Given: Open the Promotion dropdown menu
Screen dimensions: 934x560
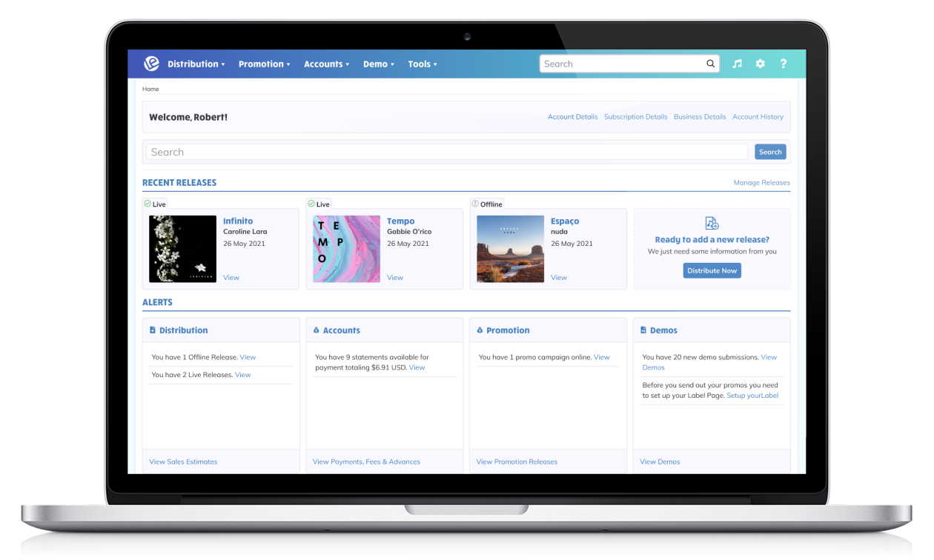Looking at the screenshot, I should point(264,64).
